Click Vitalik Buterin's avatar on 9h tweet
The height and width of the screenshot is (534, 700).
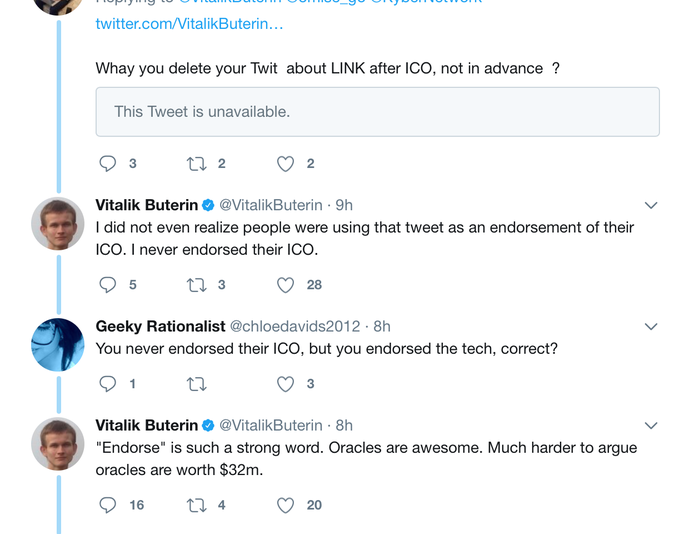(x=58, y=223)
